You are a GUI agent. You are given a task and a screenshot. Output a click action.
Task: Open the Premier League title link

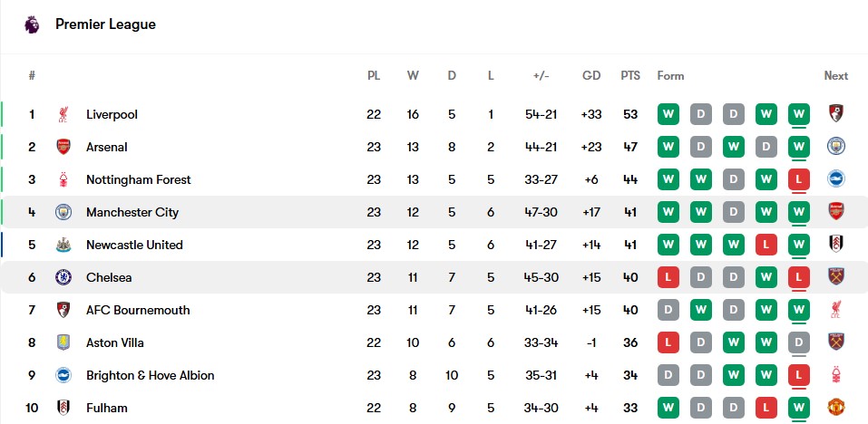[x=105, y=24]
